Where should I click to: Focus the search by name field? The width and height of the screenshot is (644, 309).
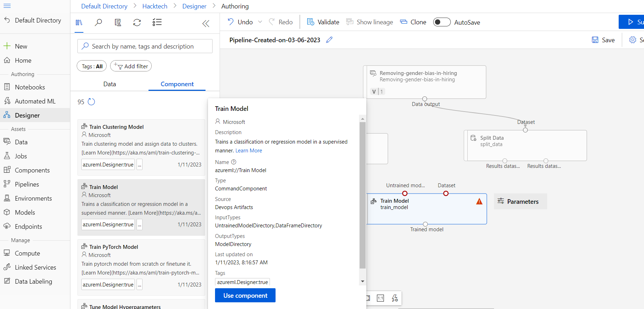click(145, 46)
